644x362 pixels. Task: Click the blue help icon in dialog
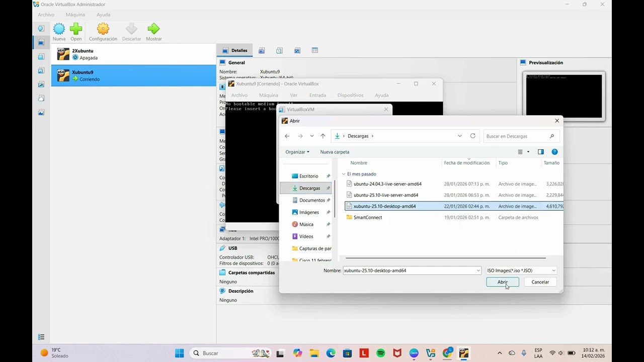554,152
